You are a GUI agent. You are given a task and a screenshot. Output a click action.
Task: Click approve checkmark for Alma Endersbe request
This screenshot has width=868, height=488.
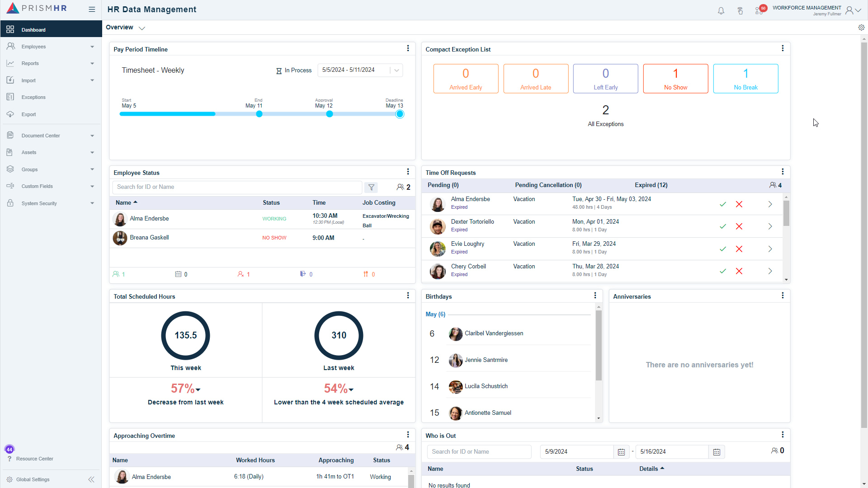point(723,203)
